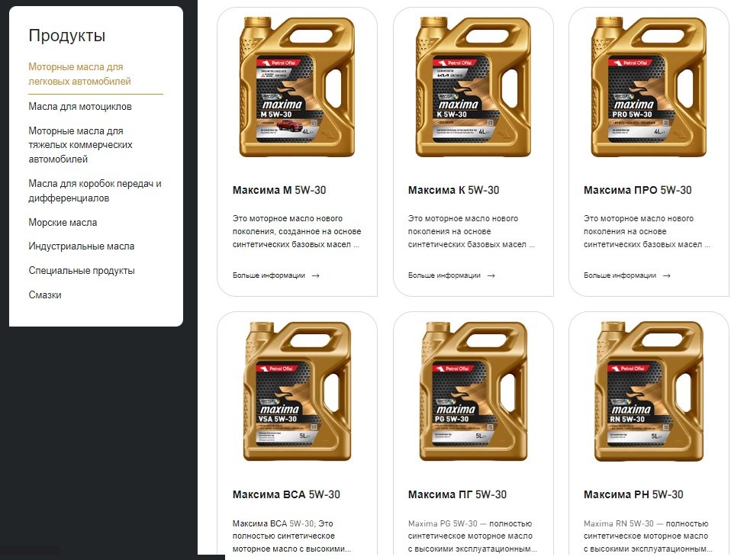The height and width of the screenshot is (560, 731).
Task: Select Масла для мотоциклов category
Action: pos(80,107)
